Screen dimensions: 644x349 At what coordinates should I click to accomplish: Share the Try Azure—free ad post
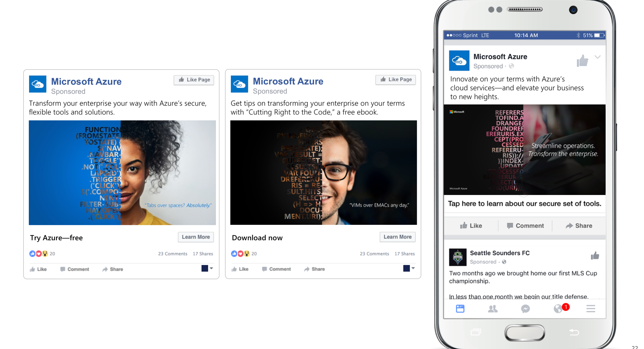pyautogui.click(x=113, y=269)
